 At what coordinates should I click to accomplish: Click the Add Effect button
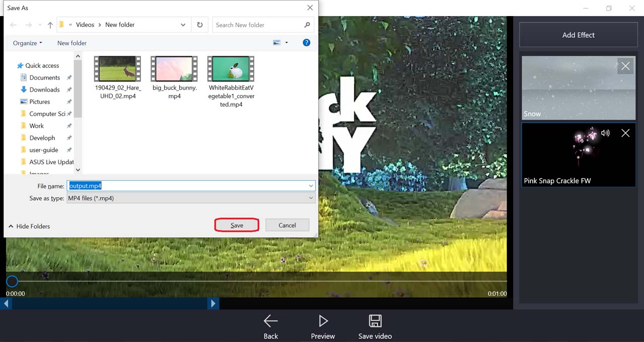(x=578, y=35)
